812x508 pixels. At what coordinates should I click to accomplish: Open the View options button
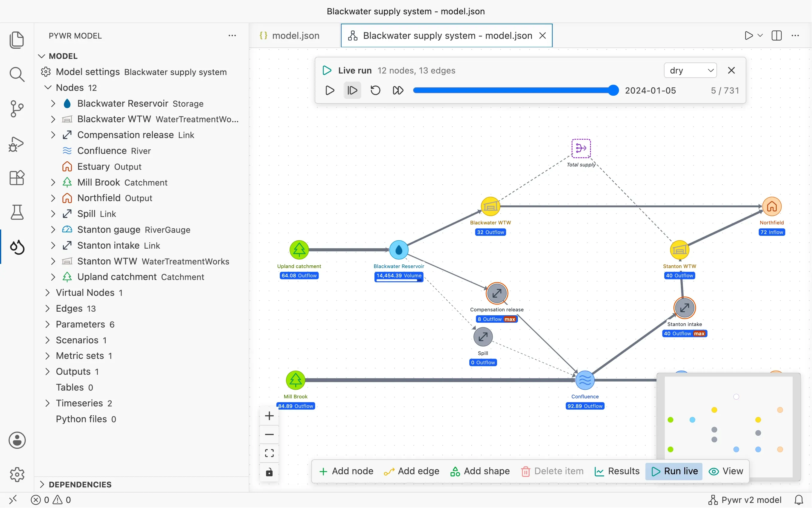click(x=726, y=471)
